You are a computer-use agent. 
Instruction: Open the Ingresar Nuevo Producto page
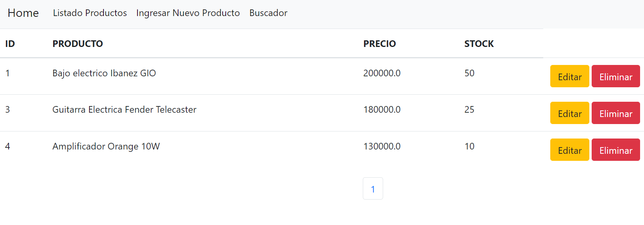(188, 13)
